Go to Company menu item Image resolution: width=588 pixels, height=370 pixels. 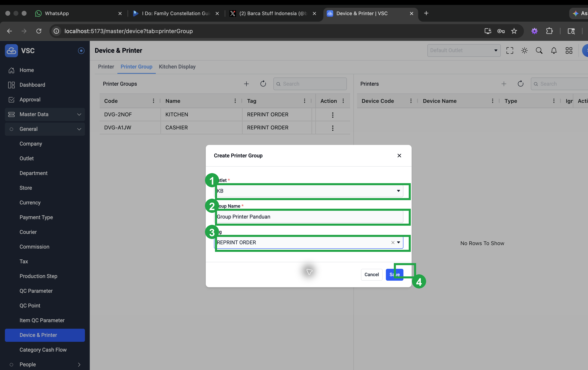[31, 144]
